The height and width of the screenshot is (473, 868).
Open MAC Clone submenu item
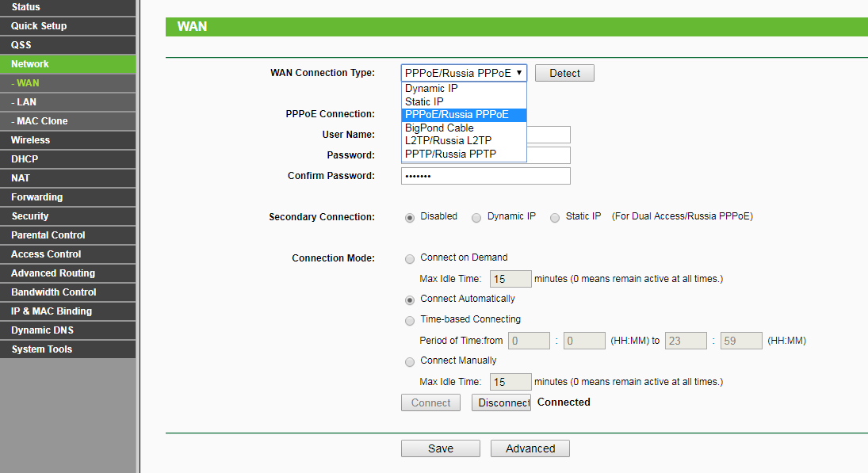pyautogui.click(x=40, y=121)
